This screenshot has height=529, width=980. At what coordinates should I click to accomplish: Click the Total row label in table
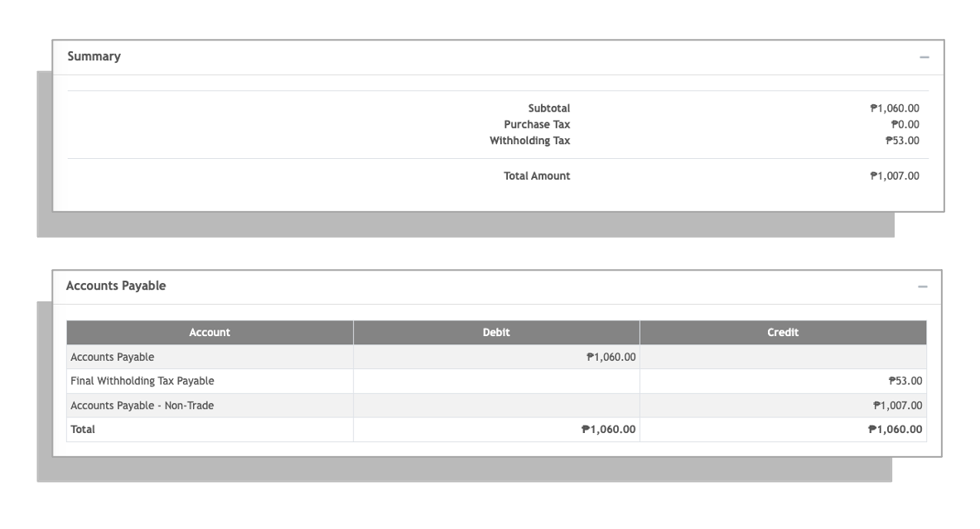(x=83, y=429)
